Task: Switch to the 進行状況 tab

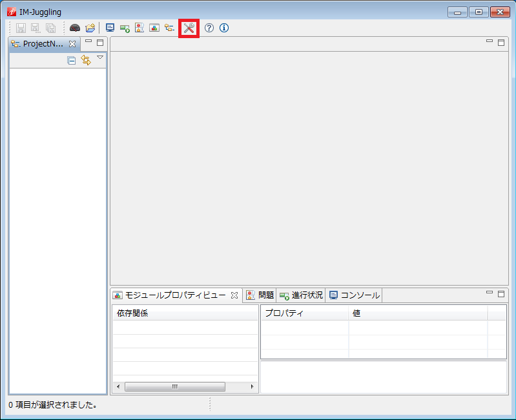Action: pos(301,295)
